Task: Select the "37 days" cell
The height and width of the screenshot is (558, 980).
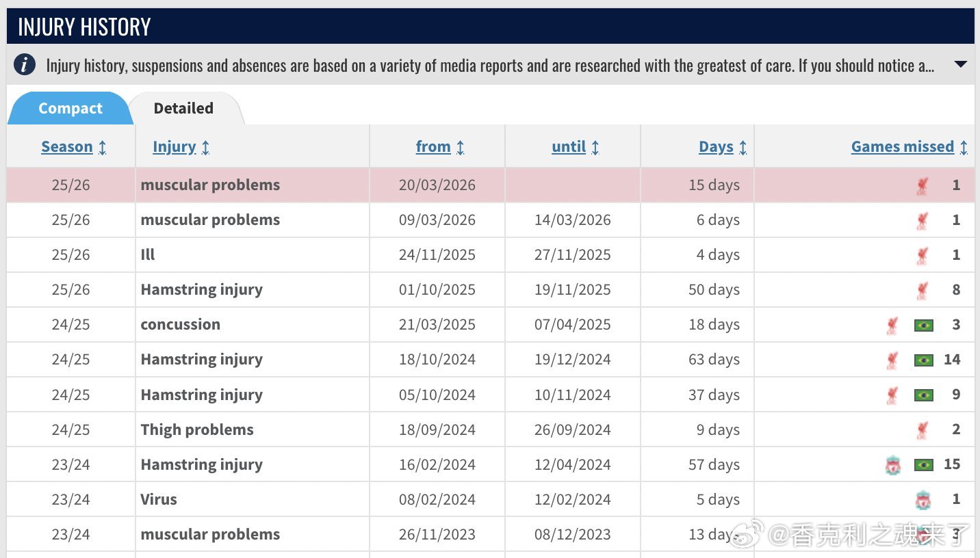Action: pyautogui.click(x=714, y=395)
